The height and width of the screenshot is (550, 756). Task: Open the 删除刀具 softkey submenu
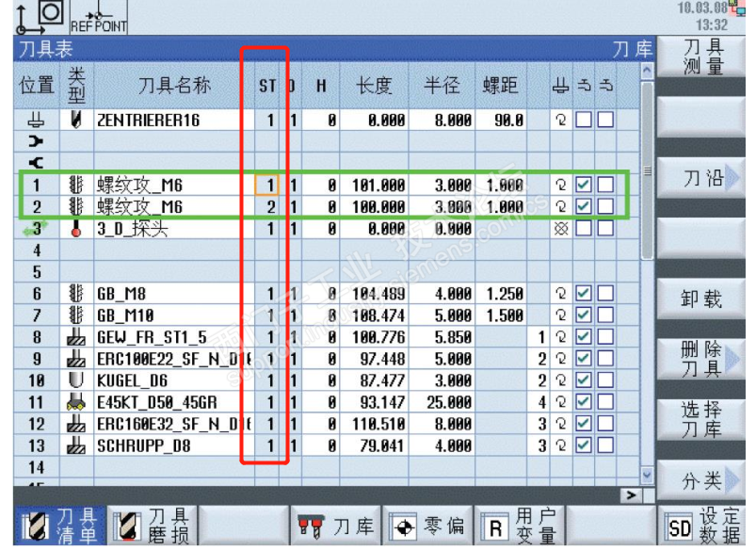tap(700, 359)
